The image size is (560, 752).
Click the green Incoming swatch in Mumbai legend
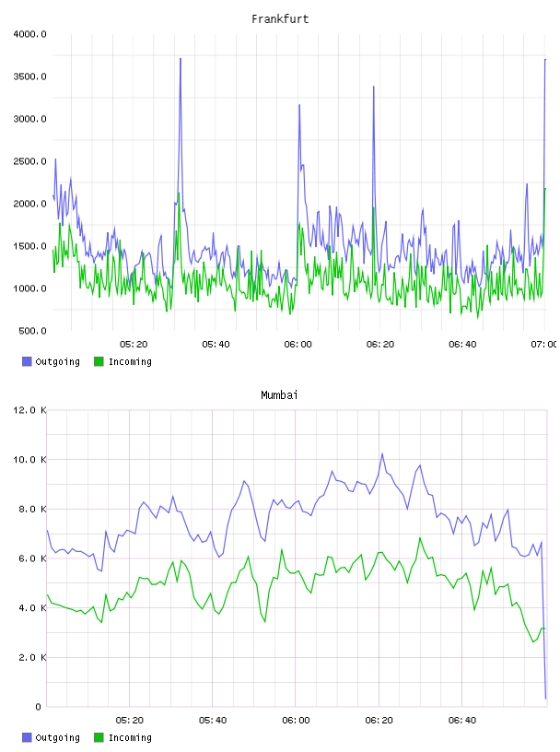click(99, 737)
